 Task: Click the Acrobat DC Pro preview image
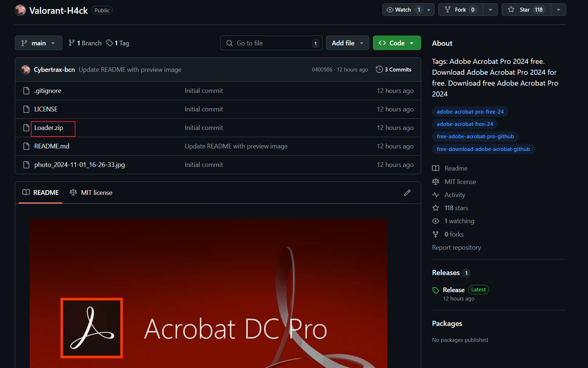tap(209, 293)
